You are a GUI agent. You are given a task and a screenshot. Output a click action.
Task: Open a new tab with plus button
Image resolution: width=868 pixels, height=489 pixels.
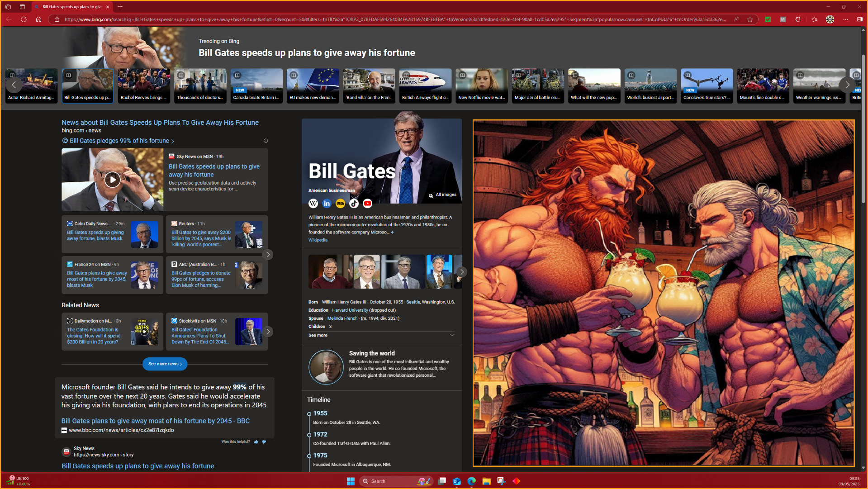click(120, 7)
